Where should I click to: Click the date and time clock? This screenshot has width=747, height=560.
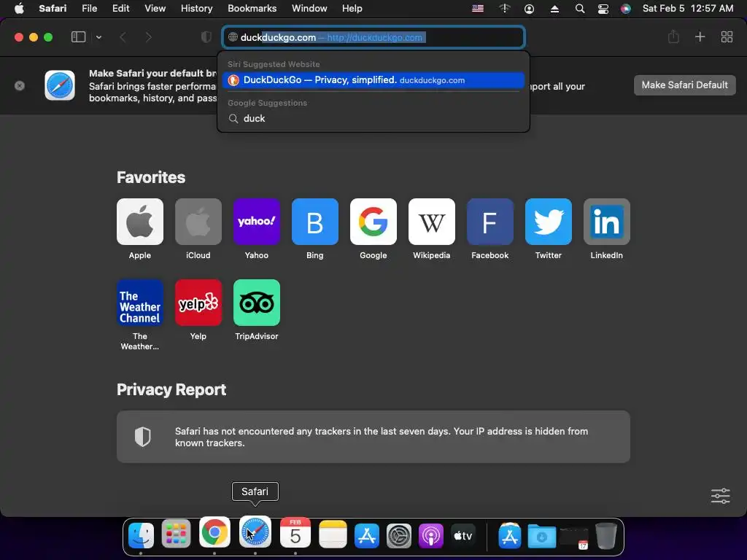[688, 9]
